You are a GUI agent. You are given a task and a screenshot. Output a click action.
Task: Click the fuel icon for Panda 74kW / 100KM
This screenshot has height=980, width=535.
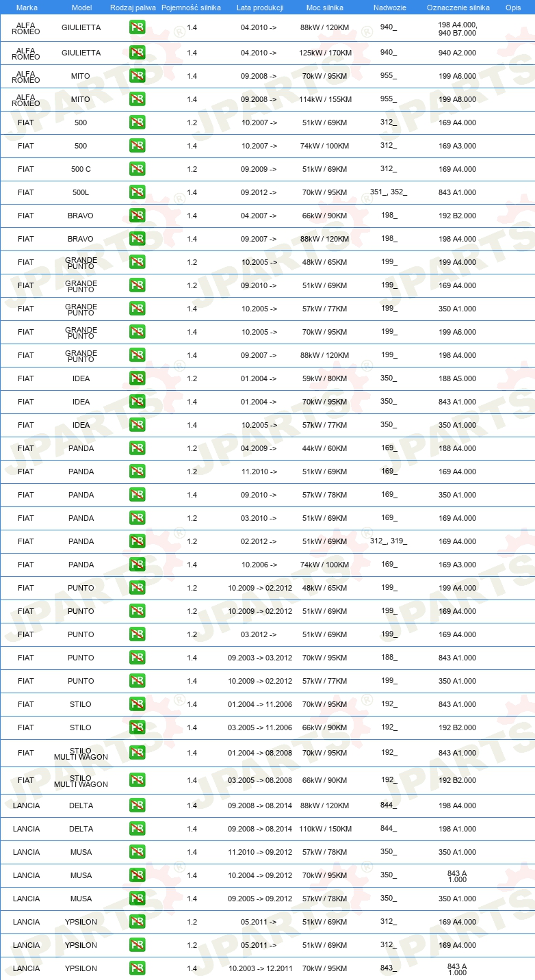(138, 565)
